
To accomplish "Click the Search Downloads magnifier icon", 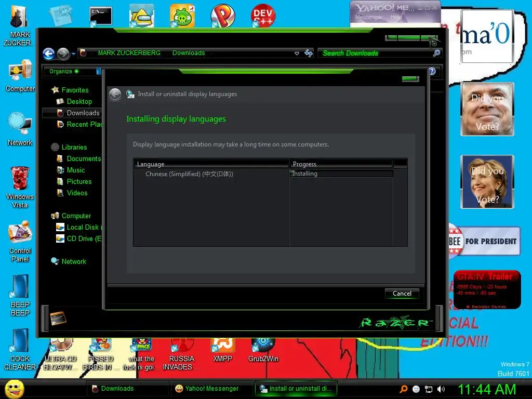I will coord(436,53).
